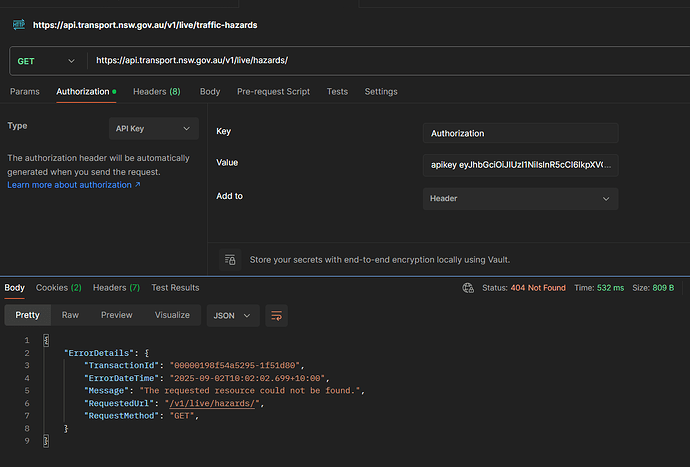Open the Cookies (2) response tab
Image resolution: width=690 pixels, height=467 pixels.
[58, 288]
